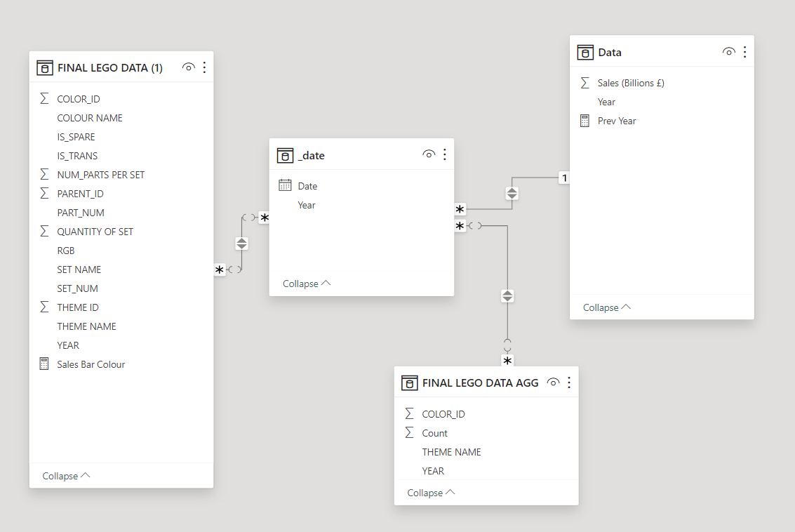Click the many marker above FINAL LEGO DATA AGG

[507, 361]
